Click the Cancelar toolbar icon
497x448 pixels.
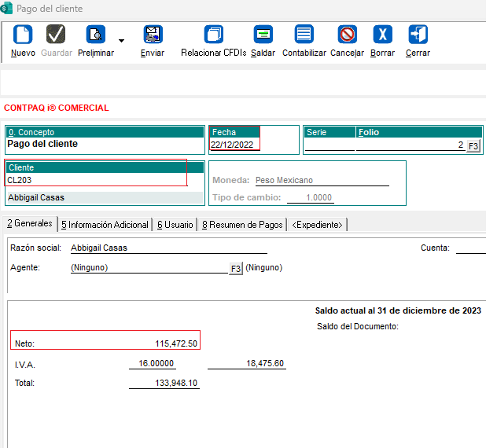point(347,35)
